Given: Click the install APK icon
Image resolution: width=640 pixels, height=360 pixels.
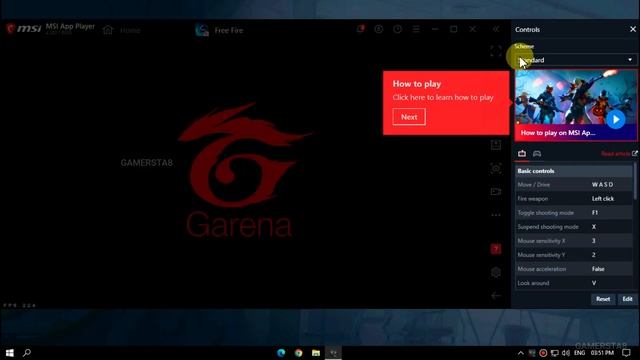Looking at the screenshot, I should click(496, 144).
